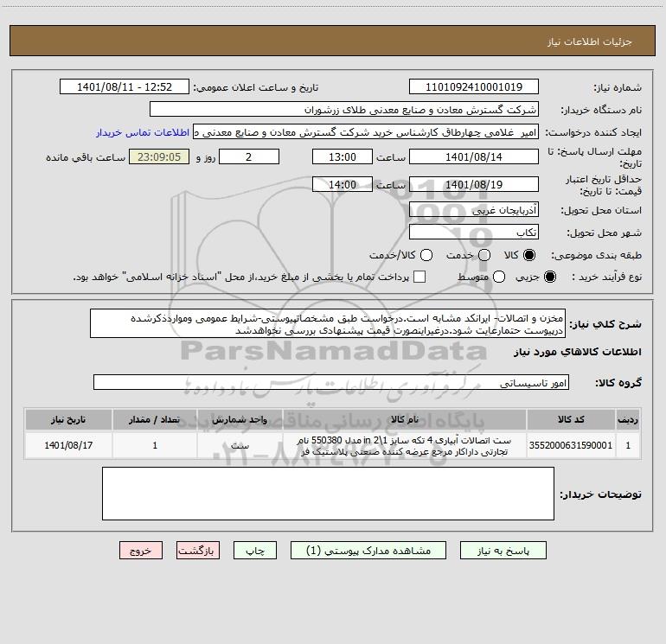This screenshot has height=644, width=666.
Task: Click the شرح کلی نیاز label
Action: point(605,324)
